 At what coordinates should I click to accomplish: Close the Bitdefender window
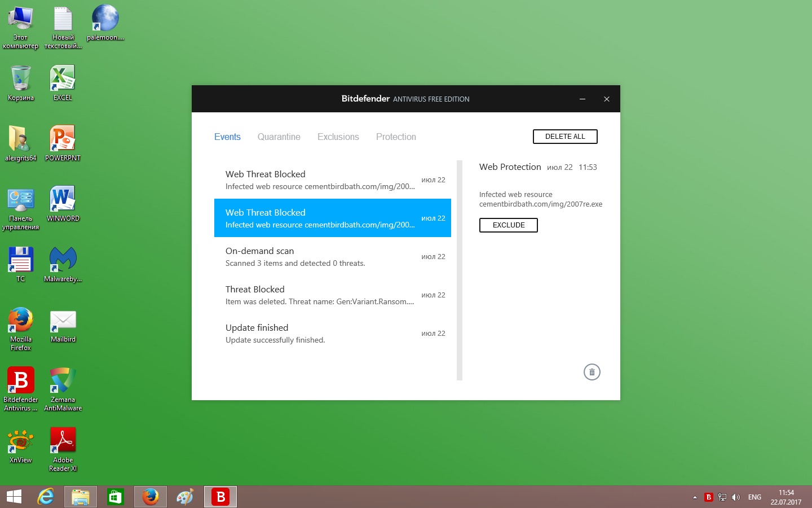[607, 99]
